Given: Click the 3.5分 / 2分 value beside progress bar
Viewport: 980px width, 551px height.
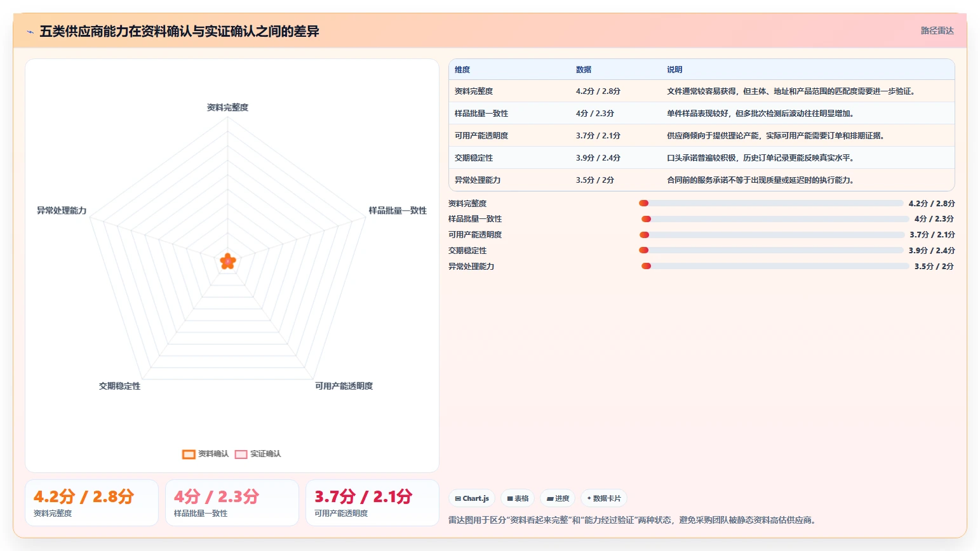Looking at the screenshot, I should tap(934, 267).
